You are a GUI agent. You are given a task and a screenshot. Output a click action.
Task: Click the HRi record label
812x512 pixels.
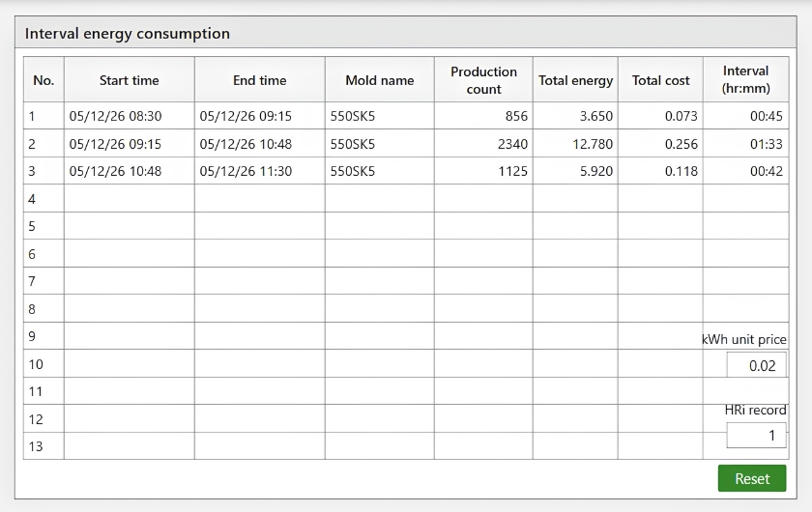point(756,410)
